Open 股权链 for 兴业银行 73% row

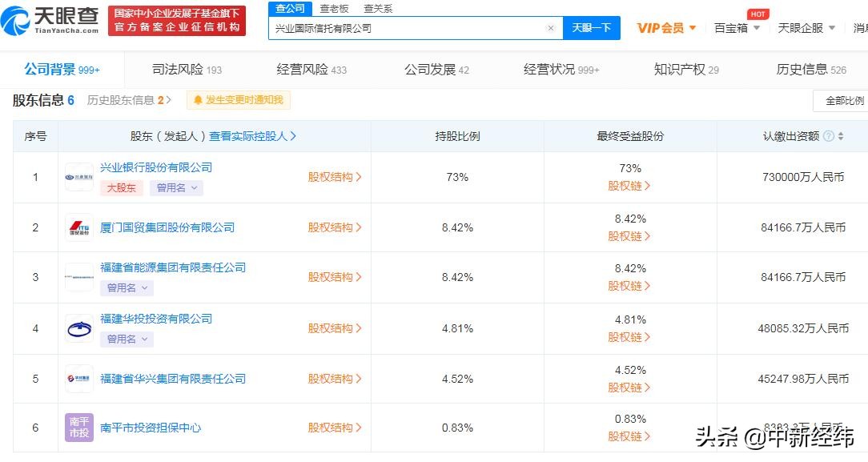(x=629, y=186)
